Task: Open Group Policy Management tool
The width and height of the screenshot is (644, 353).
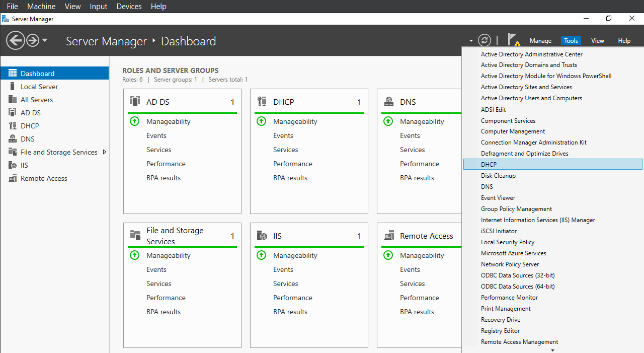Action: pyautogui.click(x=516, y=209)
